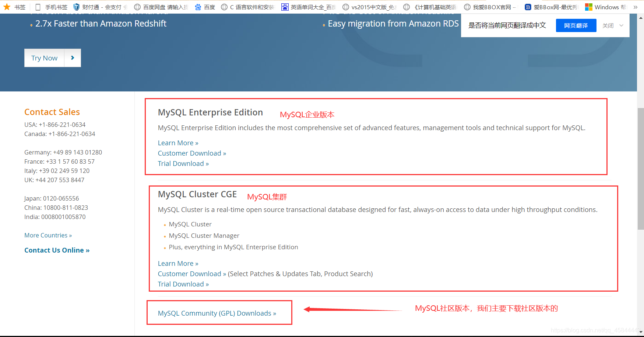Expand the translation bar dropdown arrow

622,25
